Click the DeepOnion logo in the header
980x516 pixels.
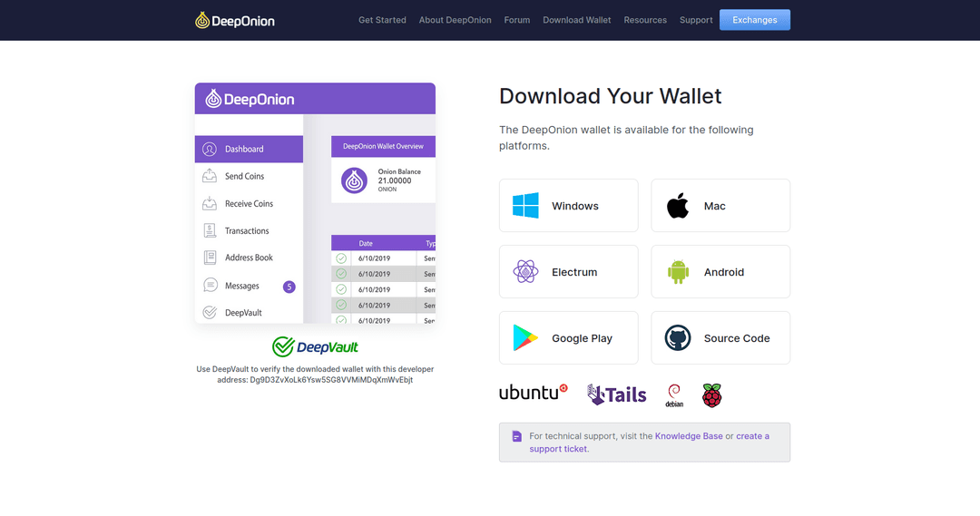[x=235, y=21]
